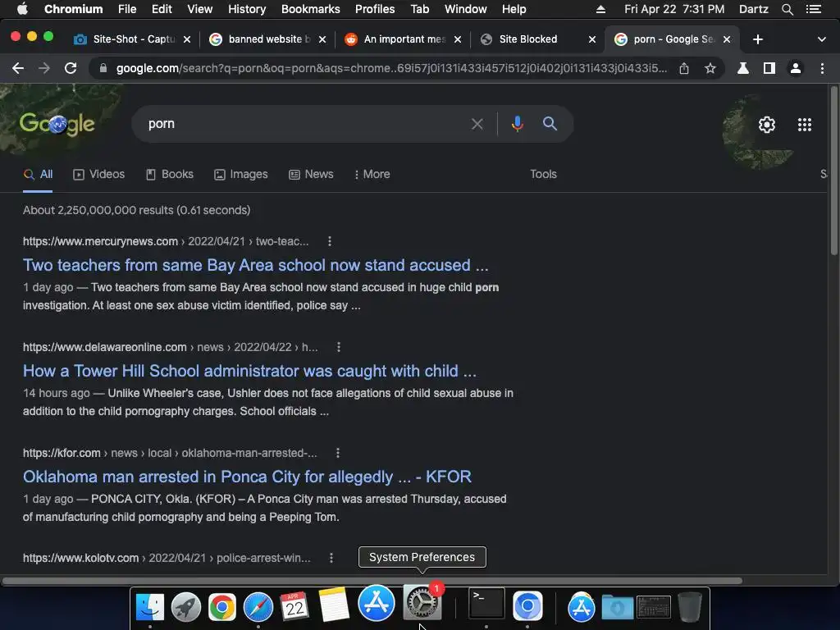
Task: Open the Google apps grid
Action: pyautogui.click(x=805, y=125)
